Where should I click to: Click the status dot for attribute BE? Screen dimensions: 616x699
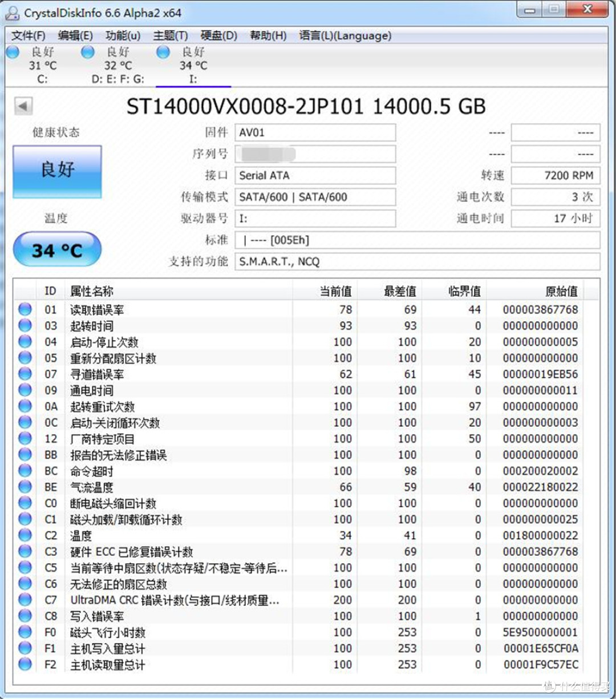pos(25,487)
